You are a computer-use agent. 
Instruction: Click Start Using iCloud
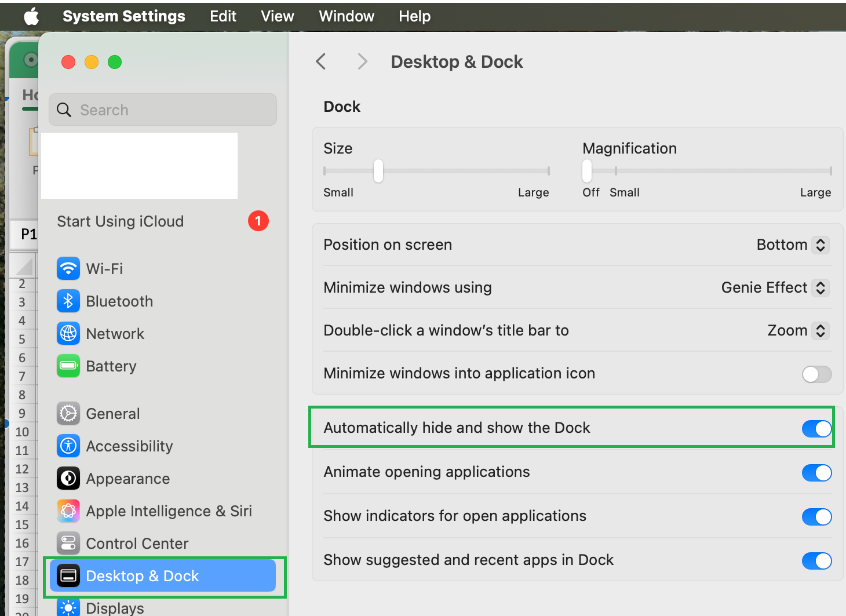pyautogui.click(x=120, y=221)
